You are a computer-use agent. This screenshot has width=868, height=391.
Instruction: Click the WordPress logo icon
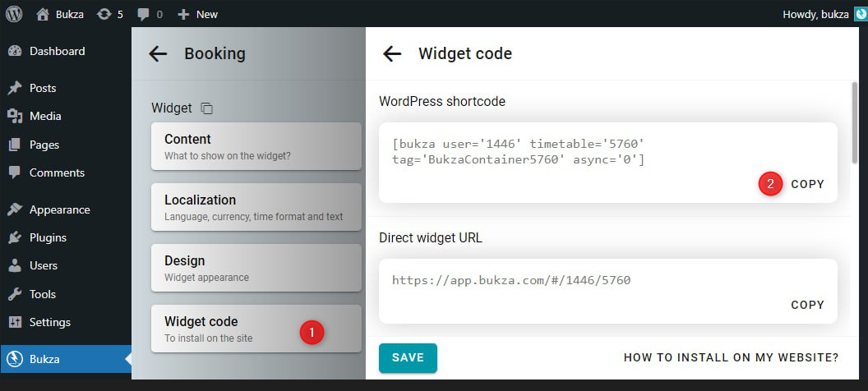click(14, 14)
